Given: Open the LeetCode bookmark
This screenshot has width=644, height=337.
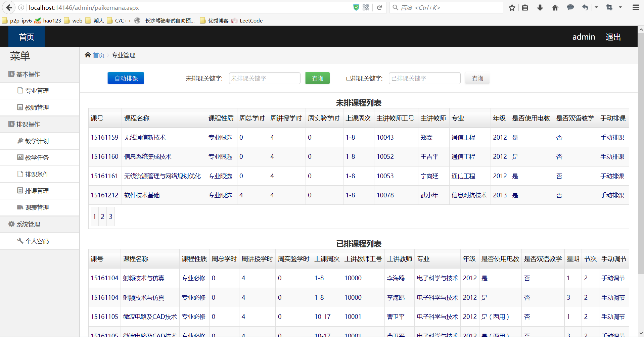Looking at the screenshot, I should click(x=247, y=20).
